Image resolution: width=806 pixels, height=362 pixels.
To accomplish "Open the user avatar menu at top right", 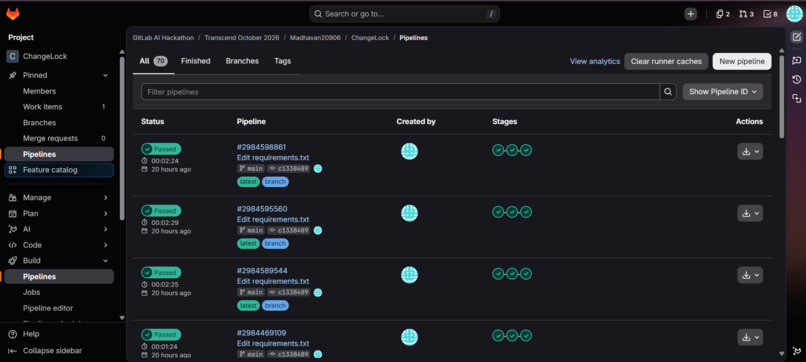I will point(795,14).
